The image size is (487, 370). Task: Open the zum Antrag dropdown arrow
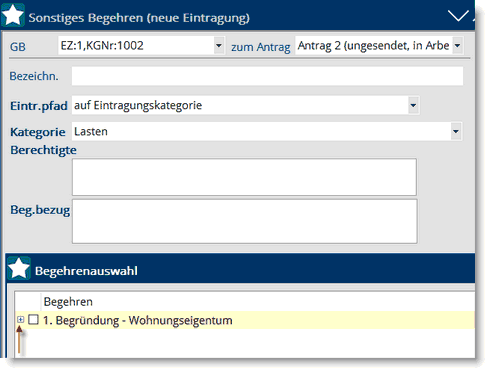click(457, 45)
